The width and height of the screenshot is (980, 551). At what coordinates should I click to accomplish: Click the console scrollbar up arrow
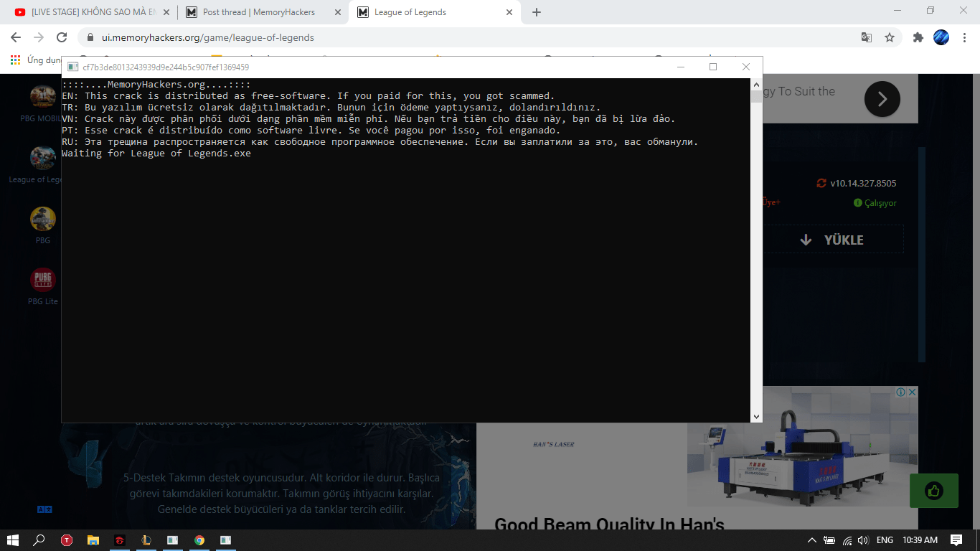tap(756, 84)
